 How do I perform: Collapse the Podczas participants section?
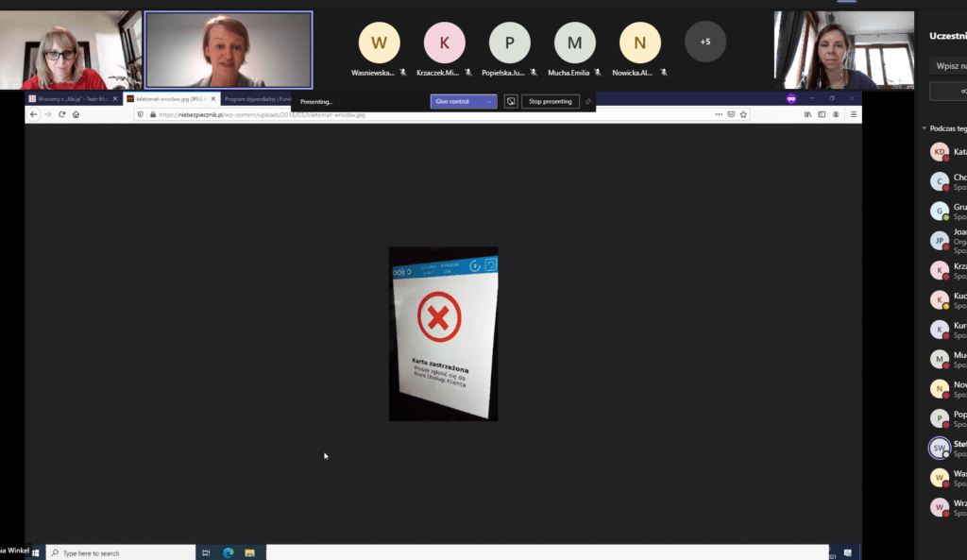pos(925,128)
